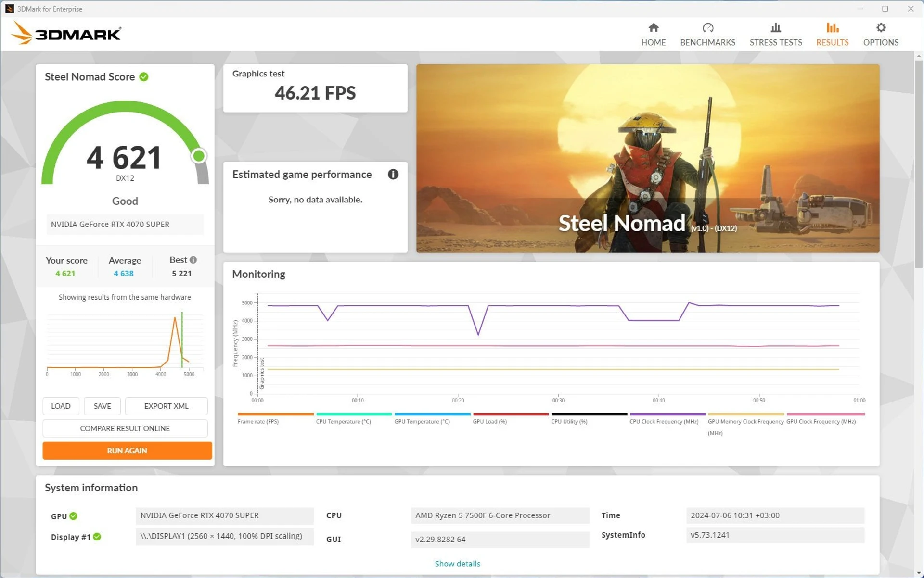Viewport: 924px width, 578px height.
Task: Click the scrollbar up arrow
Action: tap(919, 56)
